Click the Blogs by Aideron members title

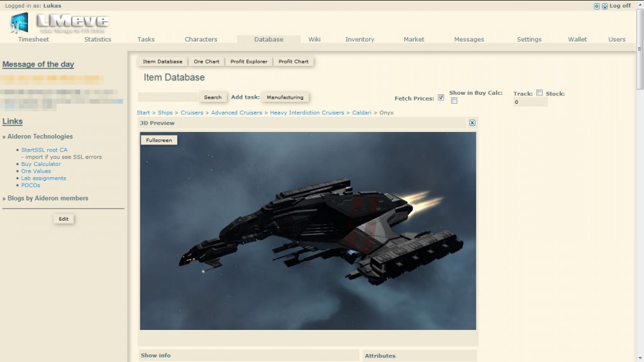point(48,198)
